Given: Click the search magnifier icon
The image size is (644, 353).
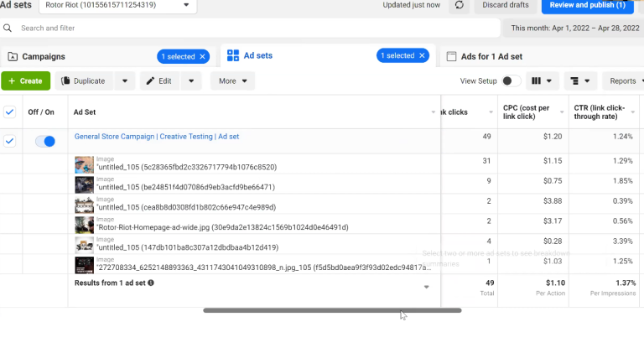Looking at the screenshot, I should (x=8, y=28).
